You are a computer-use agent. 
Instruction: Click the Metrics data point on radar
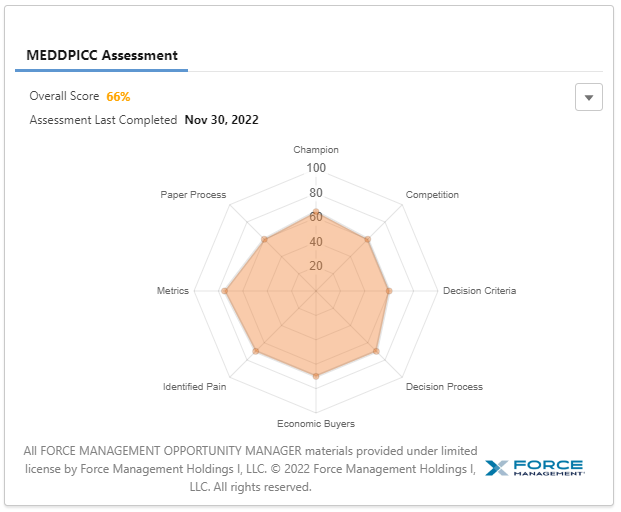pos(225,291)
